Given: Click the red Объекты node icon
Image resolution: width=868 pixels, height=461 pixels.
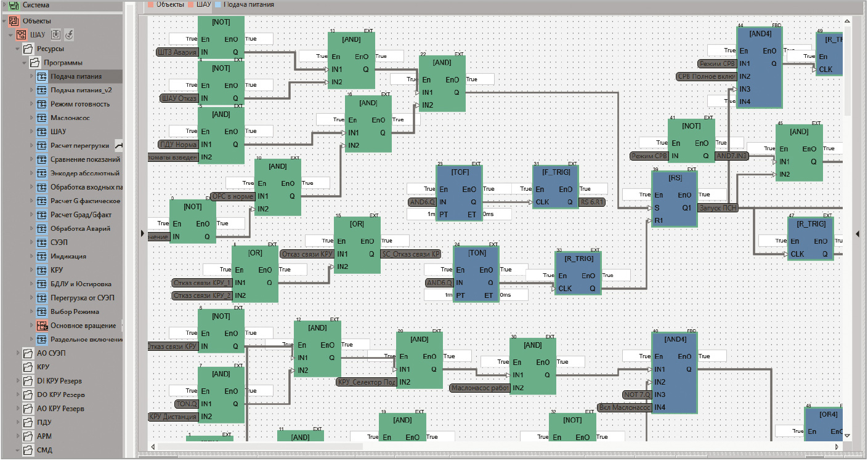Looking at the screenshot, I should (13, 21).
